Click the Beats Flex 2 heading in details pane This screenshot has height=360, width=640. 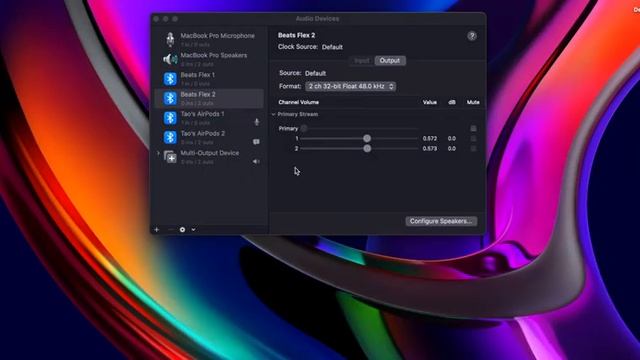click(x=296, y=36)
